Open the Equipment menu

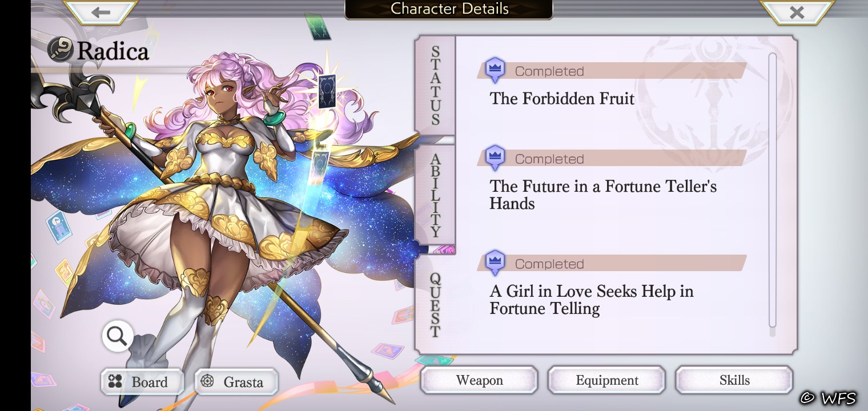tap(607, 380)
